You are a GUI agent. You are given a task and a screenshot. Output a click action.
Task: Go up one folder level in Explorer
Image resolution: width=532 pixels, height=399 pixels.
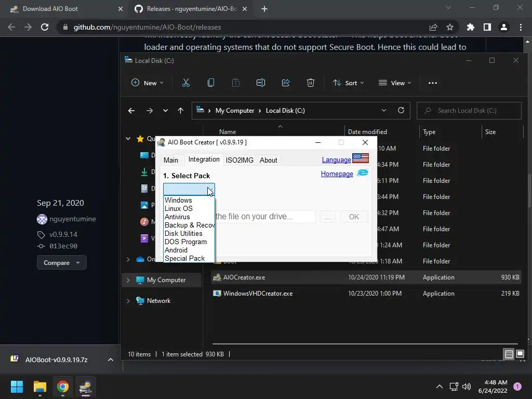pos(180,111)
